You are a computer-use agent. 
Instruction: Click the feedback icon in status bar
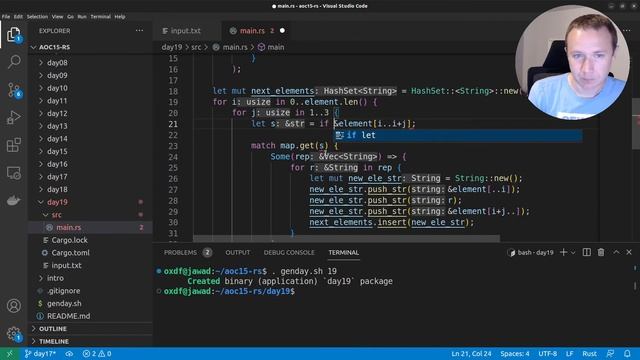pyautogui.click(x=610, y=353)
